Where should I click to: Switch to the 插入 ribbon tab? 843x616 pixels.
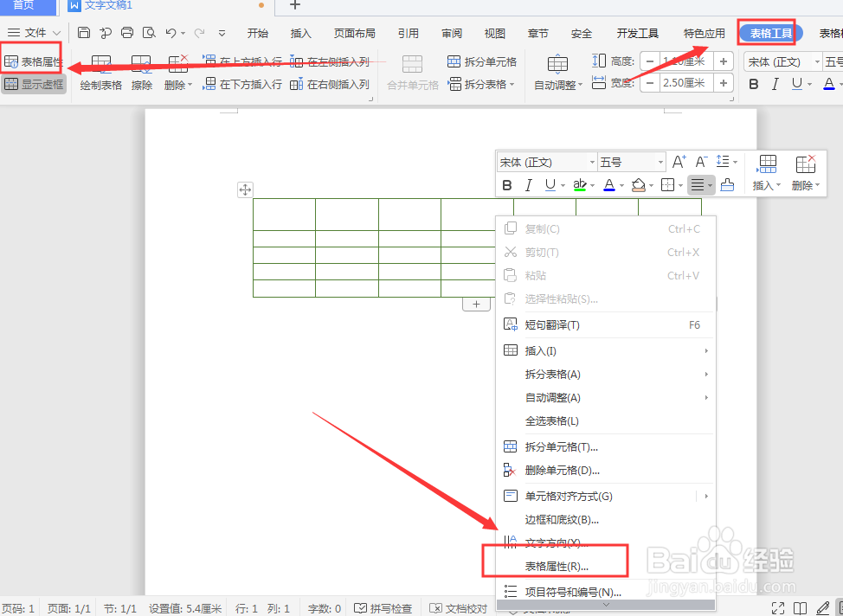299,33
